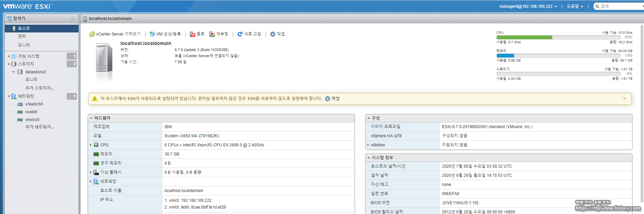Collapse the datastore2 tree node

[14, 72]
